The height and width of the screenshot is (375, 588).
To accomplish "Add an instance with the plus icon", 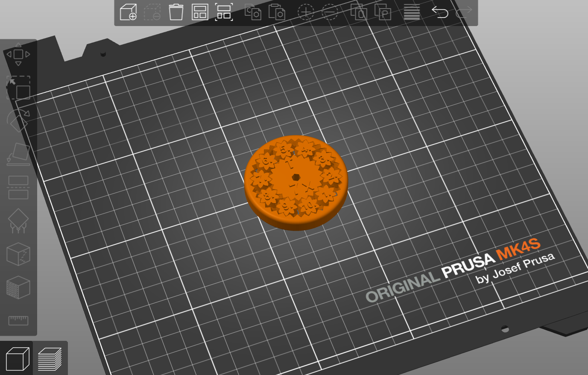I will [306, 12].
